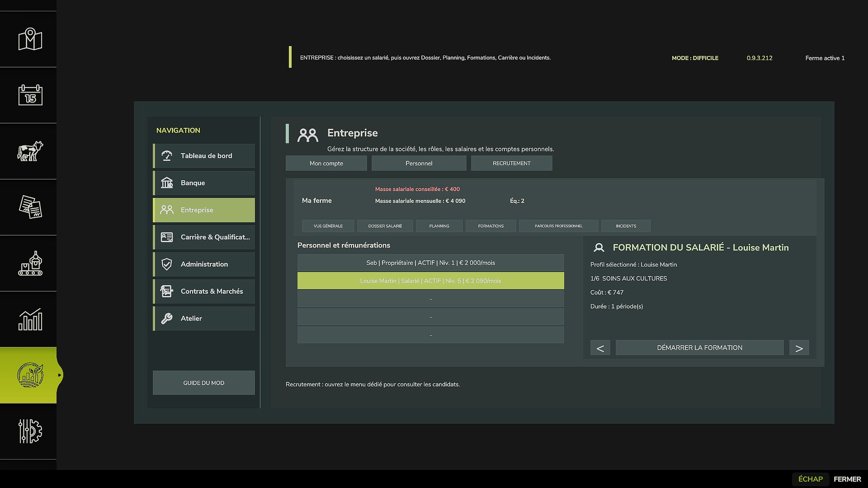Click Masse salariale mensuelle € 4 090 text

[420, 201]
